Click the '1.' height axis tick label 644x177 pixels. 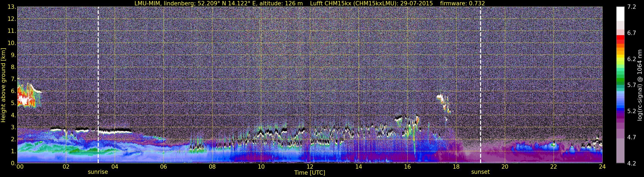pos(13,151)
